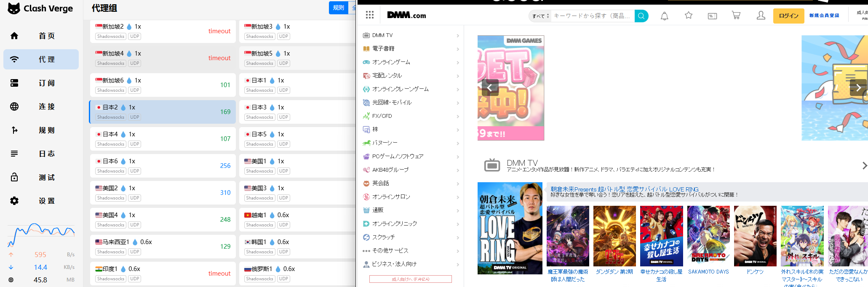
Task: Expand the FX/CFD menu entry
Action: (x=411, y=116)
